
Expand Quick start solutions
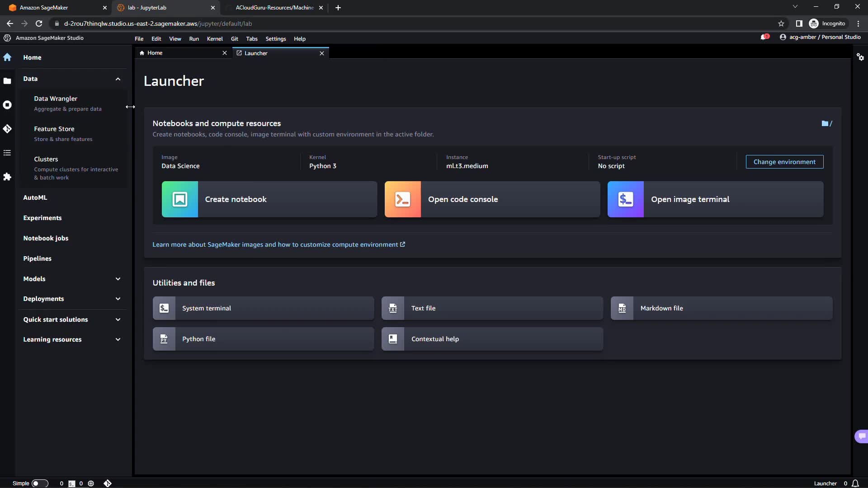coord(118,319)
